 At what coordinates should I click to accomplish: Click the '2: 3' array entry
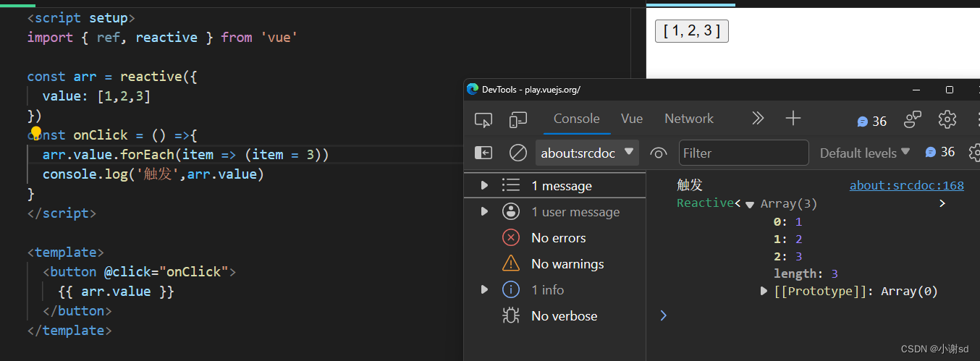[x=787, y=256]
